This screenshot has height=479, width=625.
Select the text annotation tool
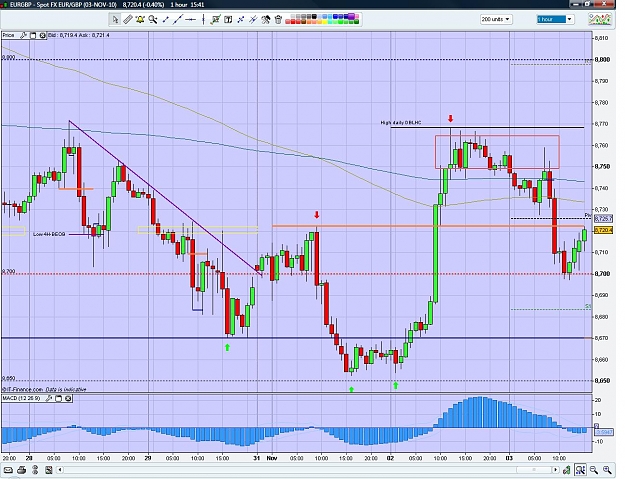[228, 19]
